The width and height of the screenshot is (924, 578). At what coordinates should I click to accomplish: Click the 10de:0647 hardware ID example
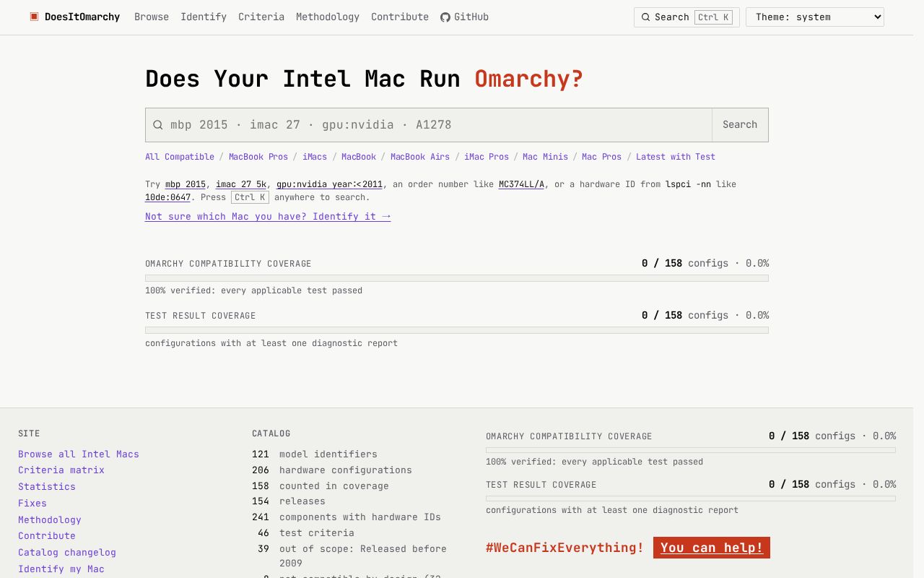point(167,197)
